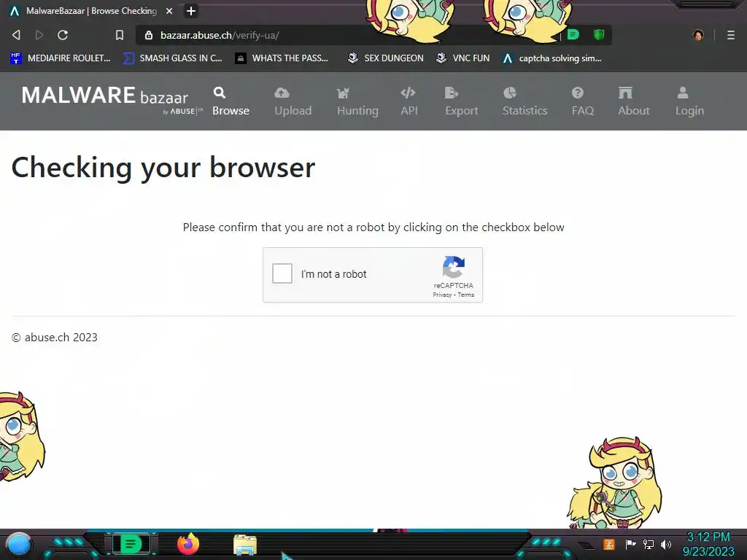Click the green shield extension icon
Image resolution: width=747 pixels, height=560 pixels.
599,35
